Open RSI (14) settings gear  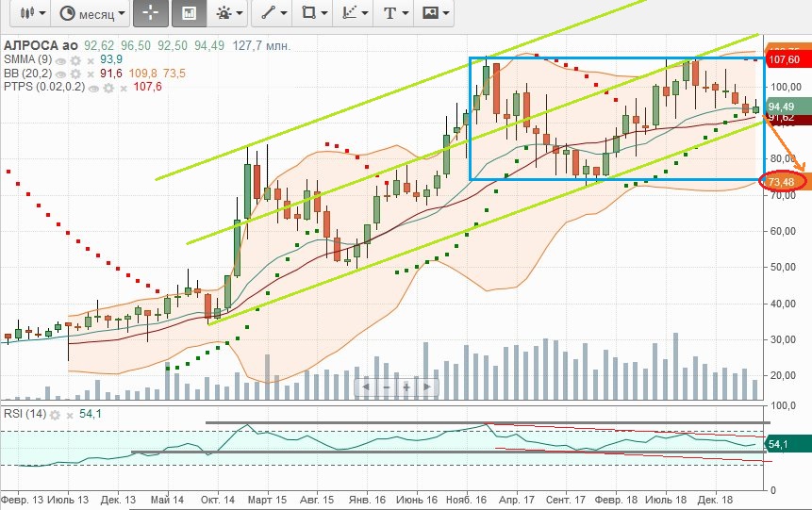(56, 415)
